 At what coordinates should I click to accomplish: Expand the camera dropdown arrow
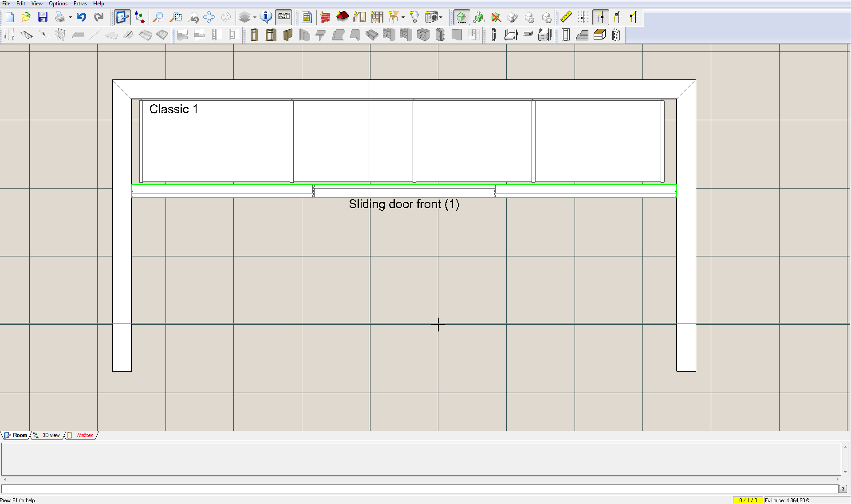coord(441,18)
